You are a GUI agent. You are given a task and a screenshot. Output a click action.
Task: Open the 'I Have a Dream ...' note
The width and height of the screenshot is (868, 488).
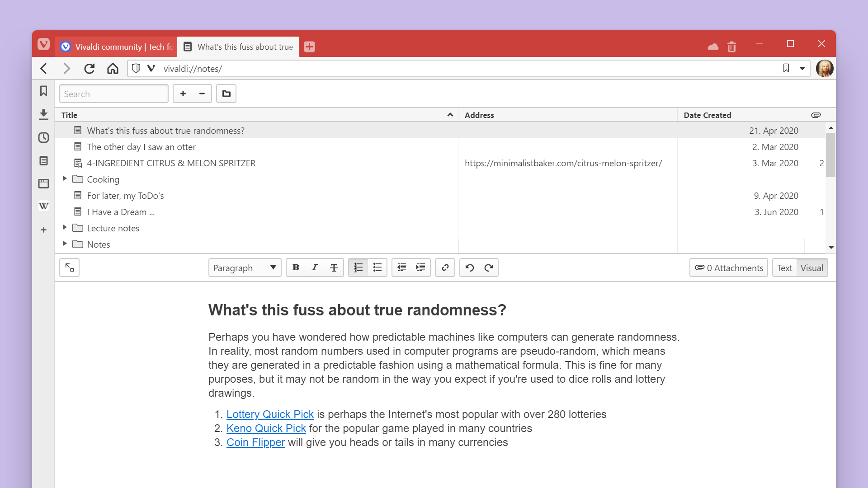(120, 211)
